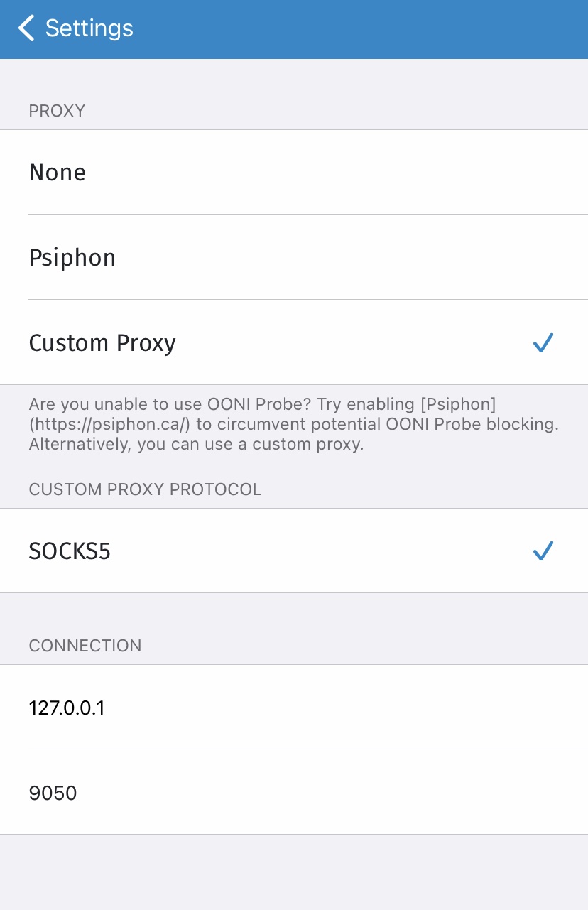
Task: Tap the CONNECTION section header
Action: [x=85, y=646]
